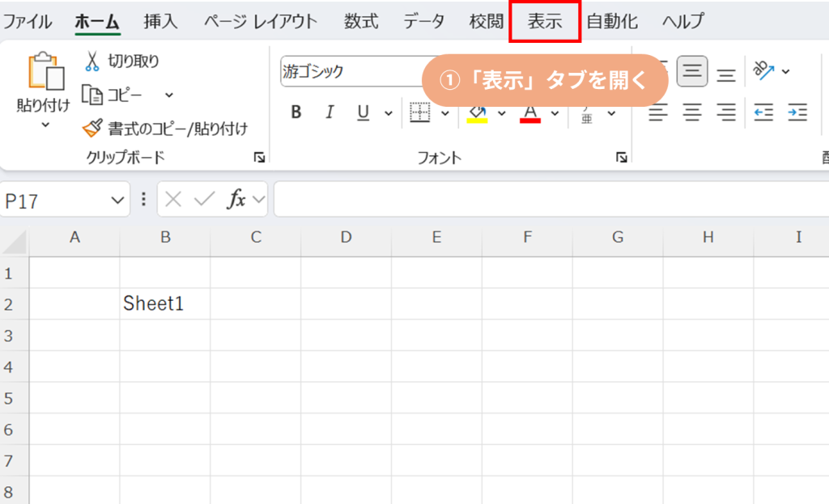Click the Increase Indent icon
Image resolution: width=829 pixels, height=504 pixels.
(797, 112)
